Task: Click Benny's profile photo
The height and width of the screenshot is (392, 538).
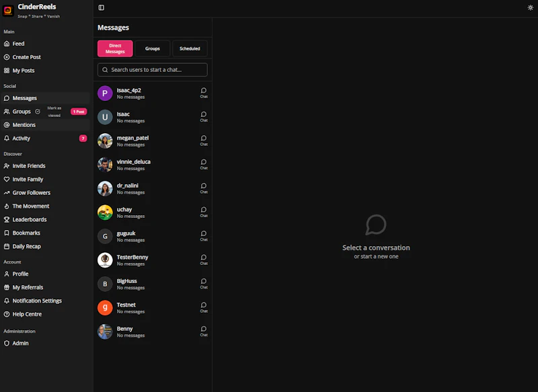Action: (x=105, y=331)
